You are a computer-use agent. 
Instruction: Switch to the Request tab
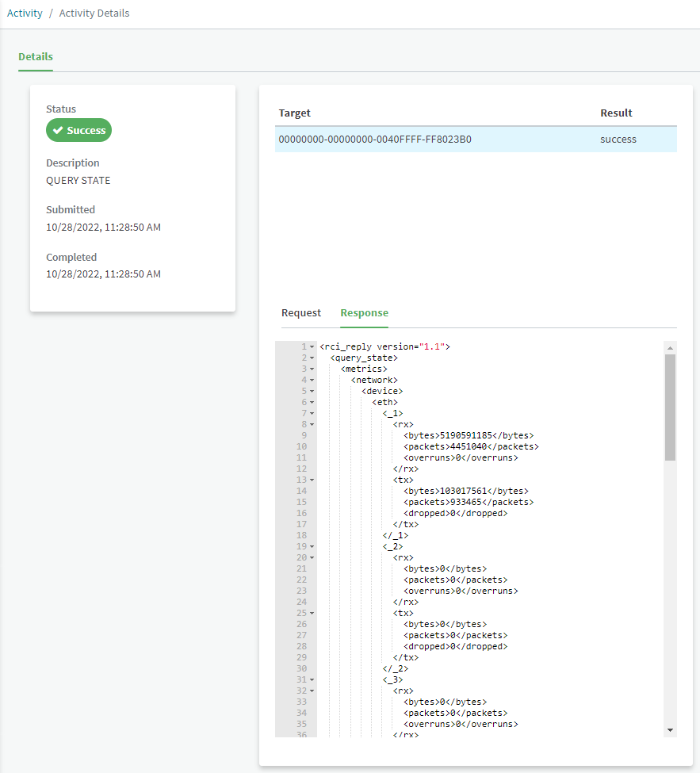301,312
